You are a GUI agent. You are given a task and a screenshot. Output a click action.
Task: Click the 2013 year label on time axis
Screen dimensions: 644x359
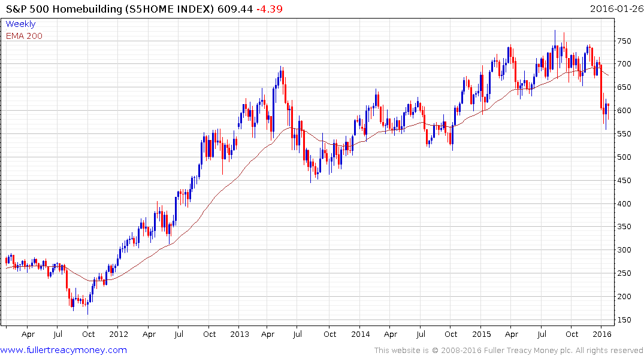tap(240, 334)
